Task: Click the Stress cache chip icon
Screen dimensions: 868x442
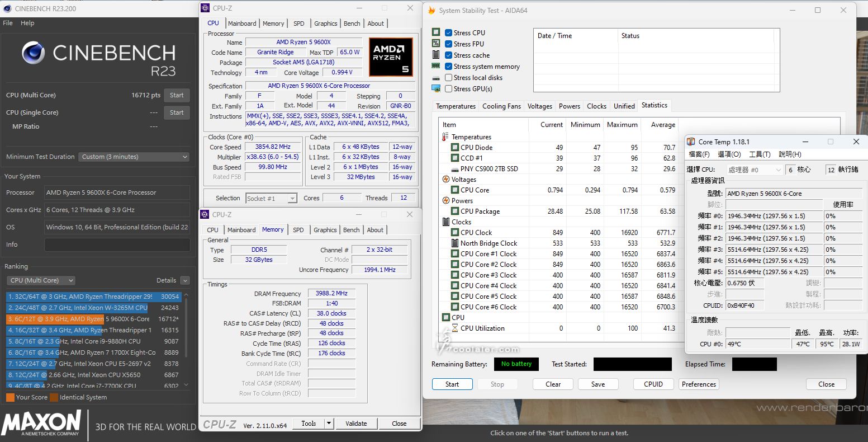Action: click(x=436, y=55)
